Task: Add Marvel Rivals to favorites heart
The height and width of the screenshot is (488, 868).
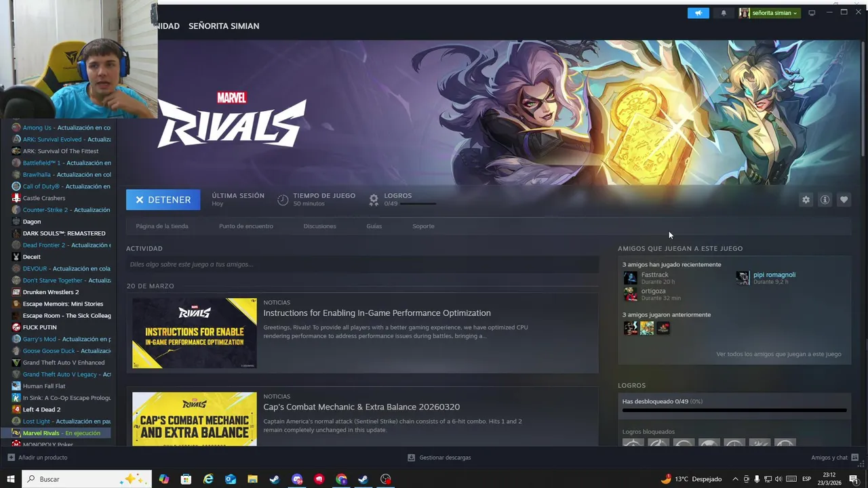Action: (x=844, y=200)
